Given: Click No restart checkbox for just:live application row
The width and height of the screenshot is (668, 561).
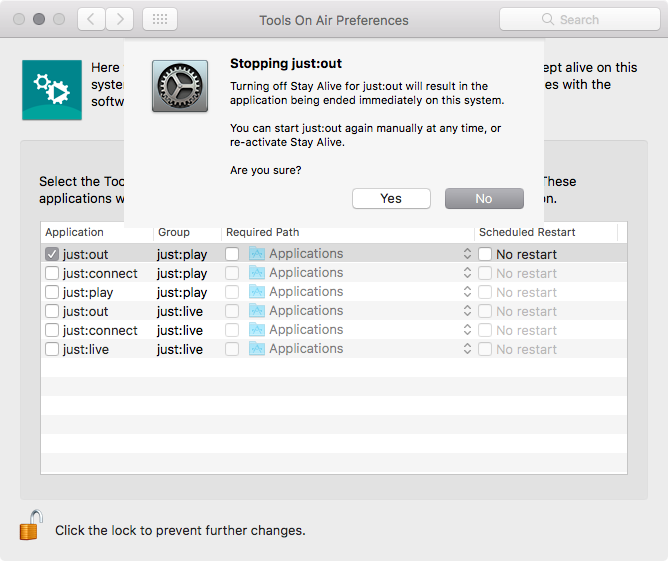Looking at the screenshot, I should tap(485, 349).
